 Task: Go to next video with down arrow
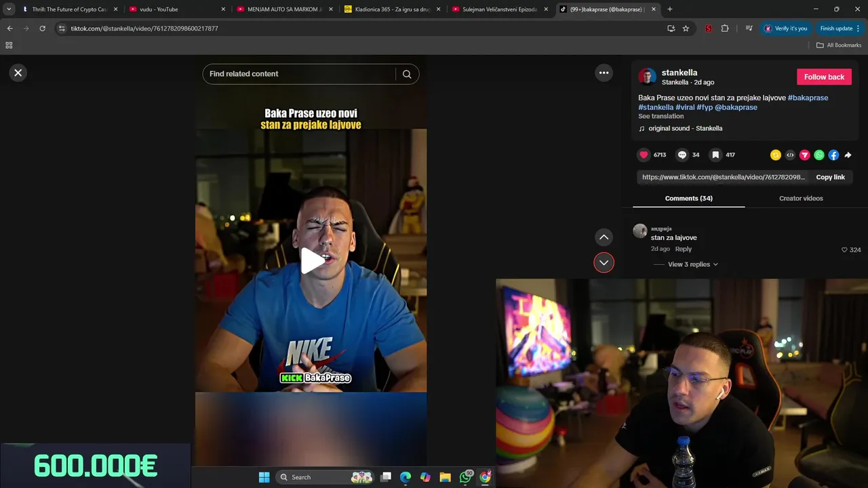pos(604,262)
